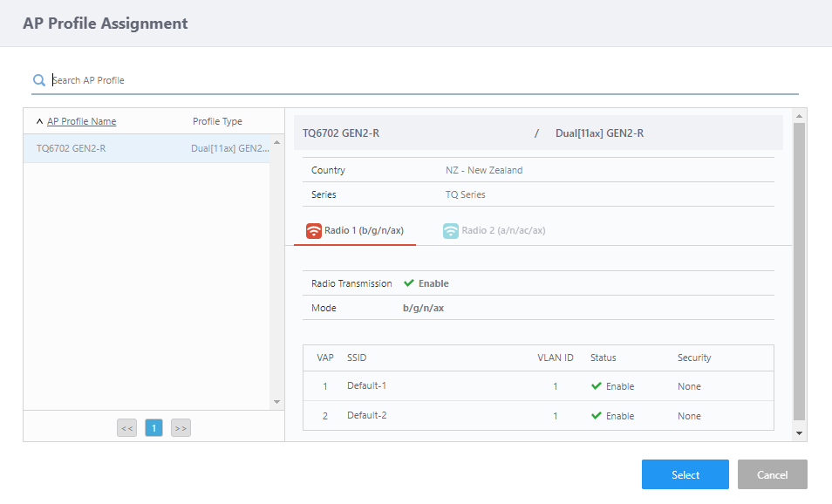The height and width of the screenshot is (504, 832).
Task: Click Default-1 enable status checkmark
Action: point(597,386)
